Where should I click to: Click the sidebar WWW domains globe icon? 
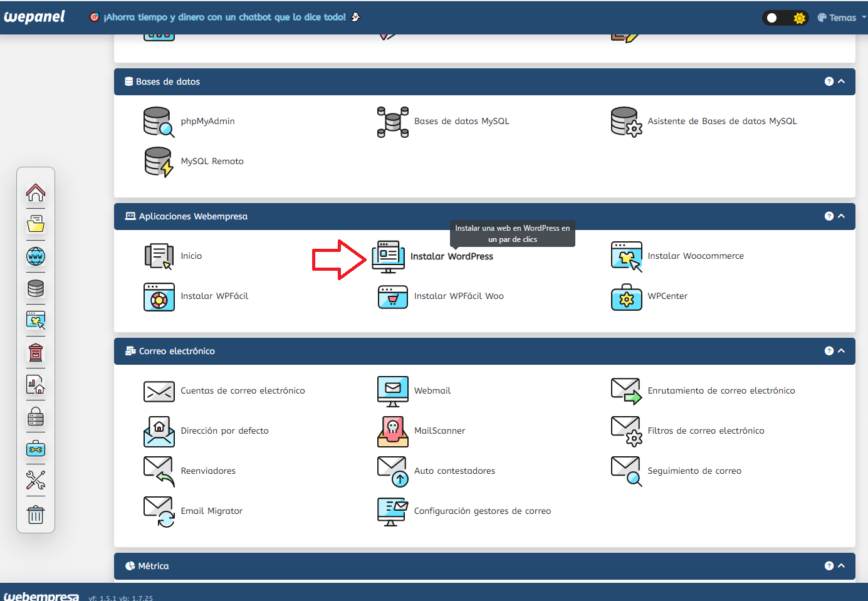click(x=36, y=256)
